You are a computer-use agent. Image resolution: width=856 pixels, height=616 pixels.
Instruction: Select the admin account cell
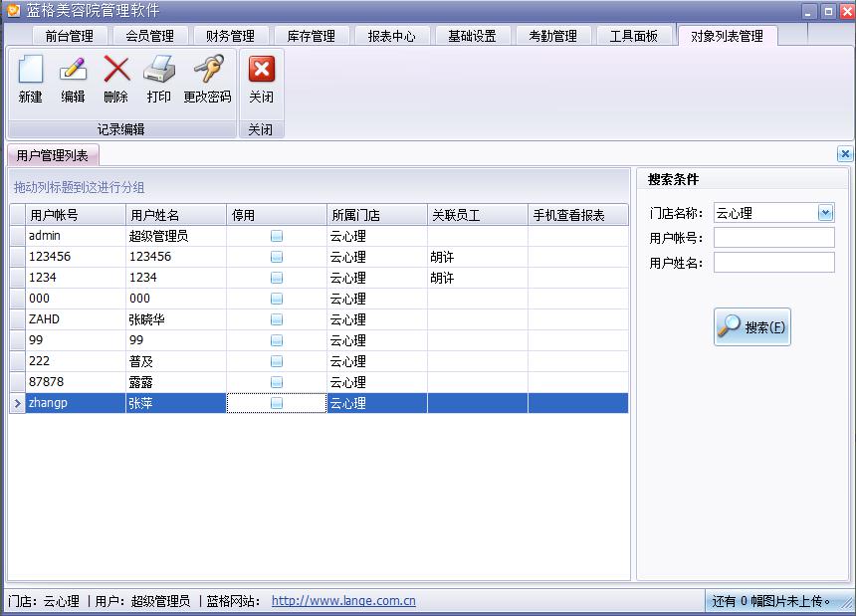76,236
